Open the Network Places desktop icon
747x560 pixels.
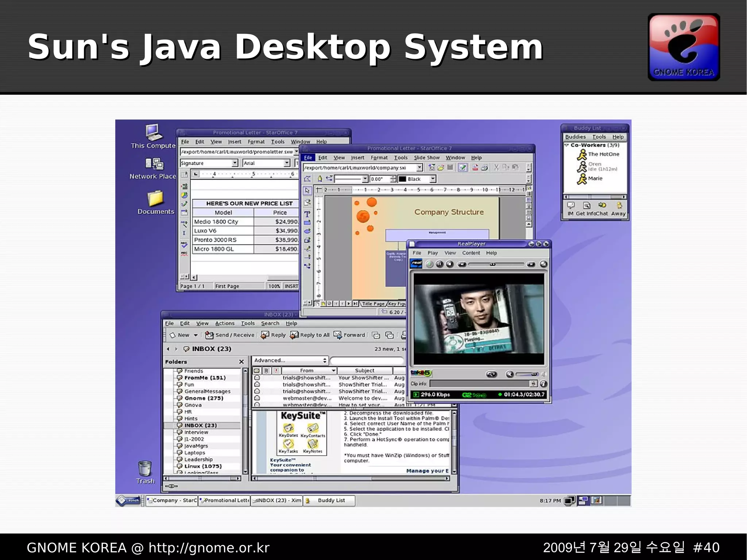pyautogui.click(x=153, y=168)
